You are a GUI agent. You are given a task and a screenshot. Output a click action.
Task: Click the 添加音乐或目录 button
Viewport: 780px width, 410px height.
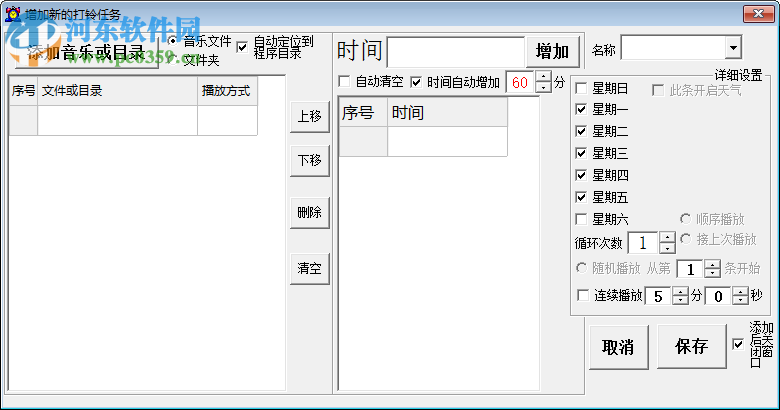pyautogui.click(x=87, y=52)
